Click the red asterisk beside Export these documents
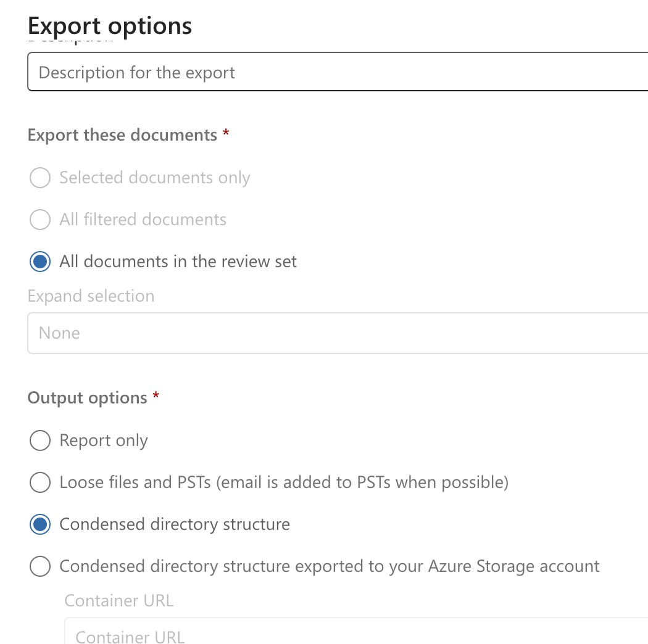Image resolution: width=648 pixels, height=644 pixels. (226, 134)
